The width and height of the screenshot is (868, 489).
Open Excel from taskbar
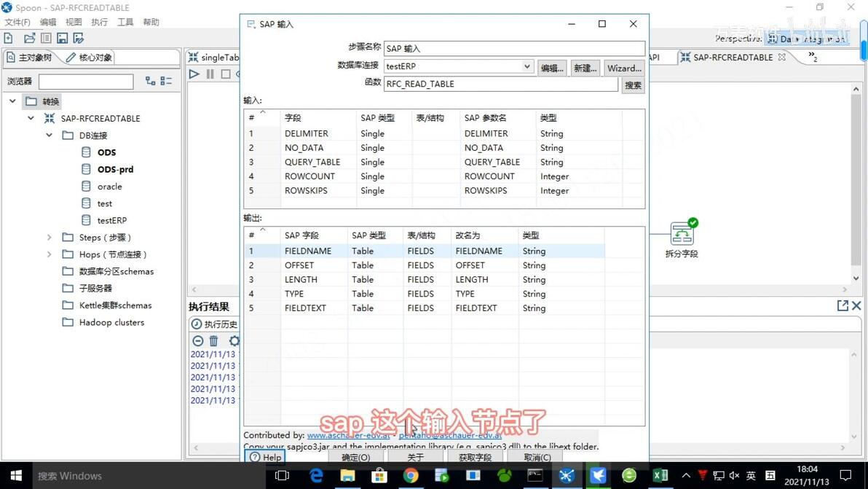660,476
